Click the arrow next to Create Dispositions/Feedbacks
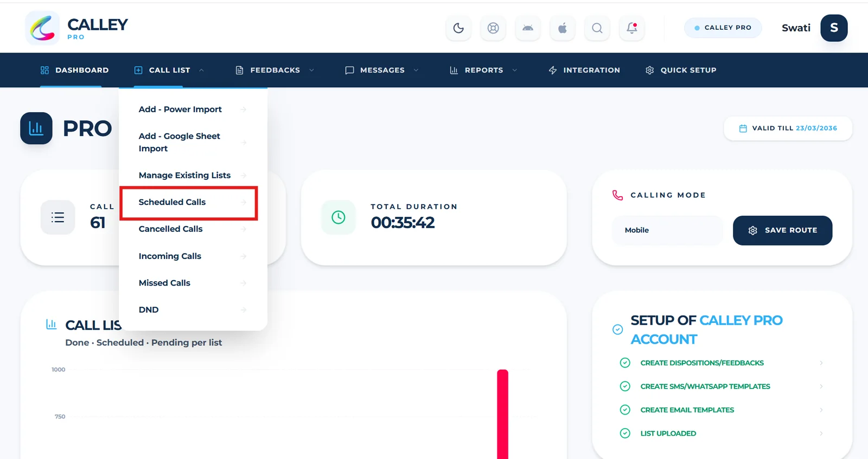 (821, 363)
